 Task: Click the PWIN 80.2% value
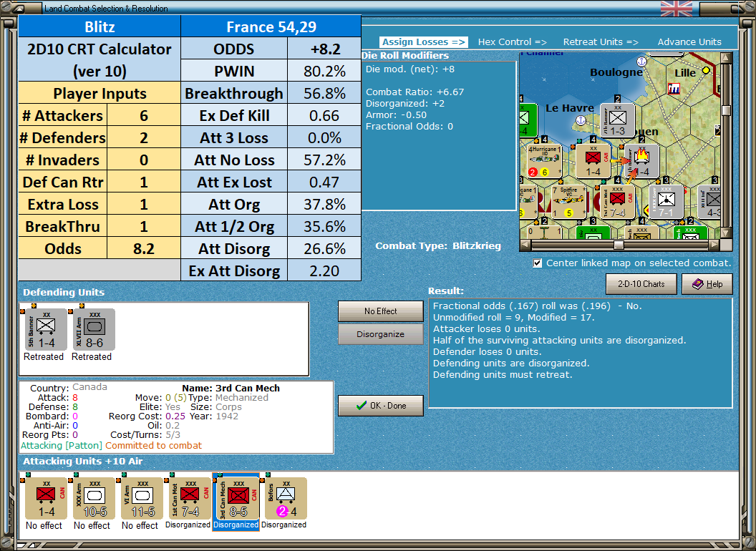[324, 72]
